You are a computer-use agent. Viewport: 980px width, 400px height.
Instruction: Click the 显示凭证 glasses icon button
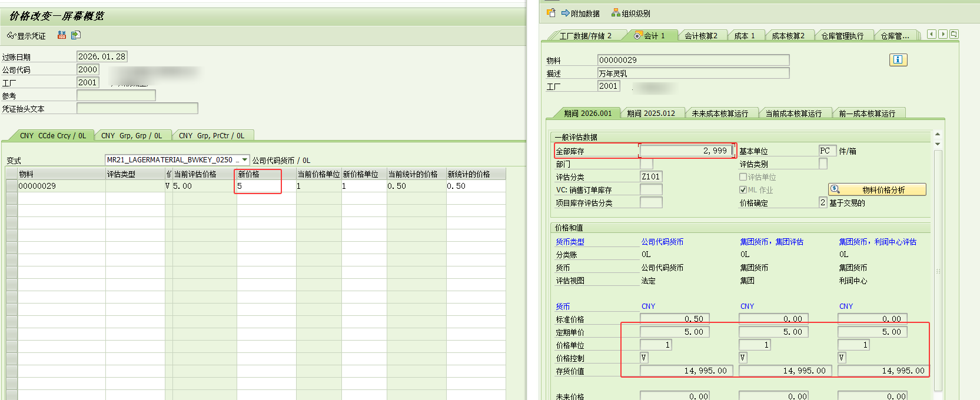click(11, 36)
